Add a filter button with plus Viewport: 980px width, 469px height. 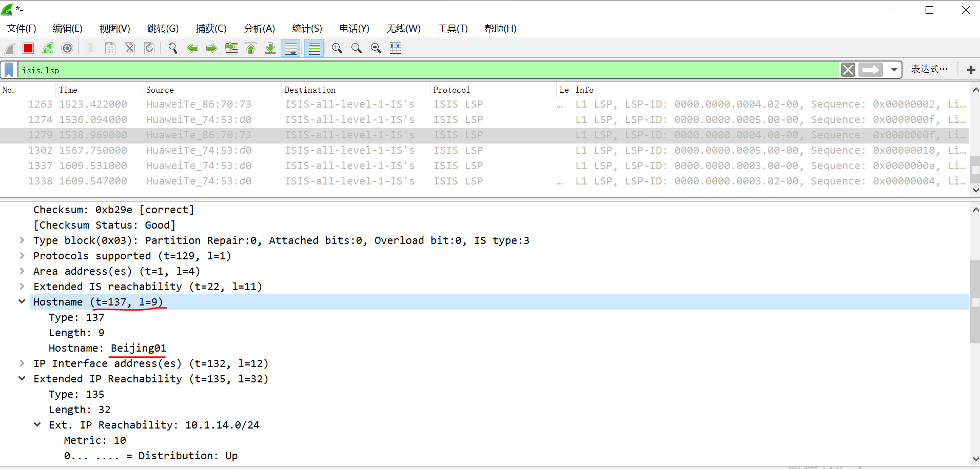coord(971,70)
